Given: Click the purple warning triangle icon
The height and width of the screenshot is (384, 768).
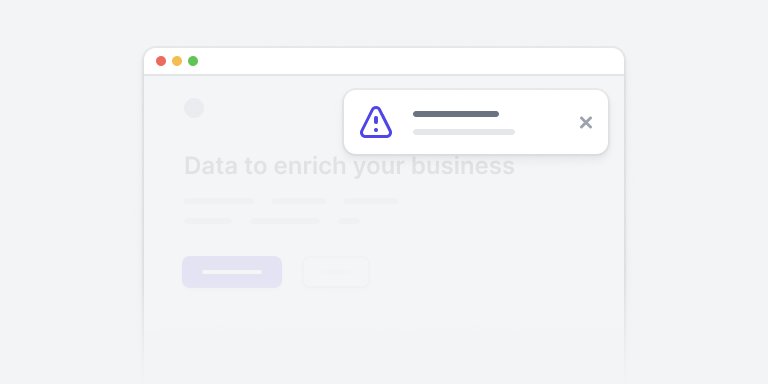Looking at the screenshot, I should point(376,122).
